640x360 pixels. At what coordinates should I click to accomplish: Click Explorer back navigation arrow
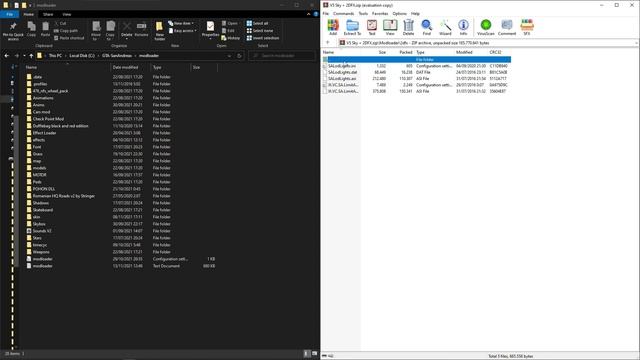(x=7, y=56)
